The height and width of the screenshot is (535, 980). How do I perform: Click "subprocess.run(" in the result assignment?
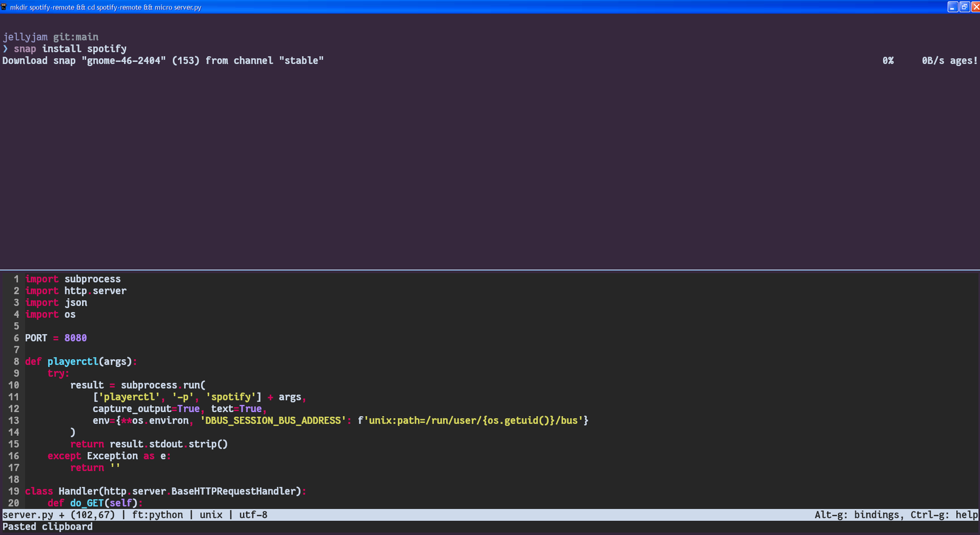163,385
